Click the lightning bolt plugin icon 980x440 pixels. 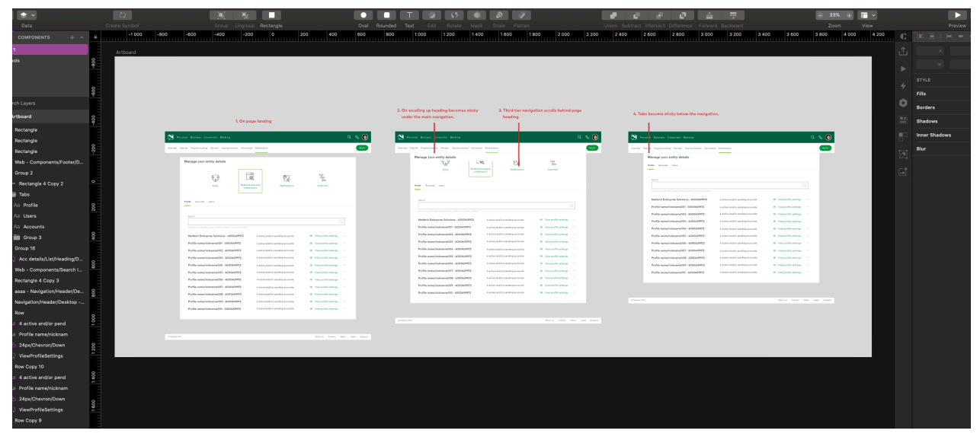pos(903,85)
